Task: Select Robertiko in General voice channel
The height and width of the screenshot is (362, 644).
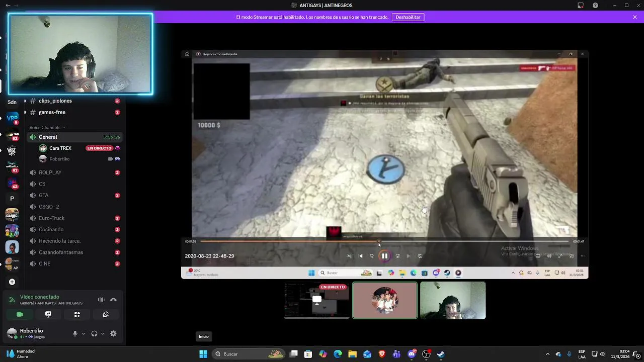Action: 79,159
